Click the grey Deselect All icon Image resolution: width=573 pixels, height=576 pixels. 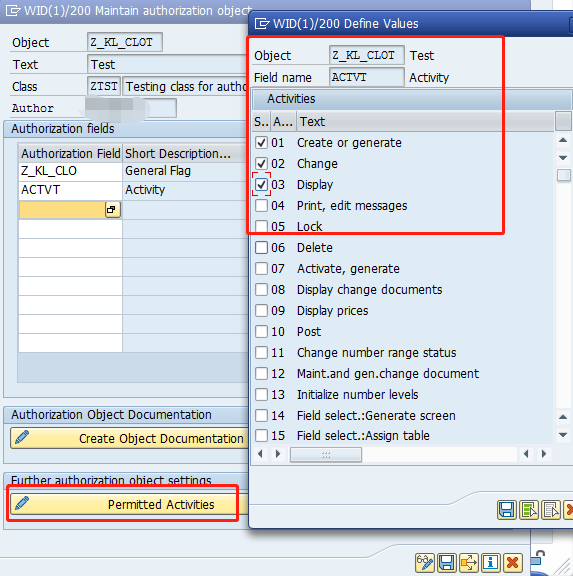tap(551, 510)
